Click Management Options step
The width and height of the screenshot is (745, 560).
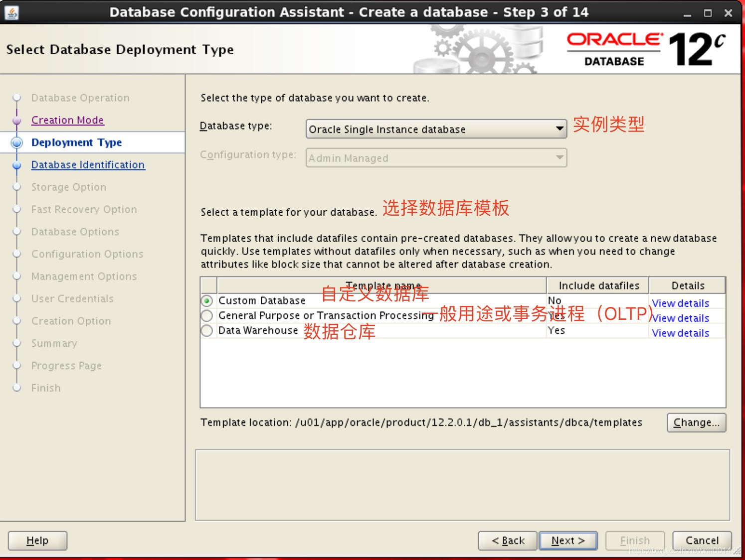click(84, 277)
